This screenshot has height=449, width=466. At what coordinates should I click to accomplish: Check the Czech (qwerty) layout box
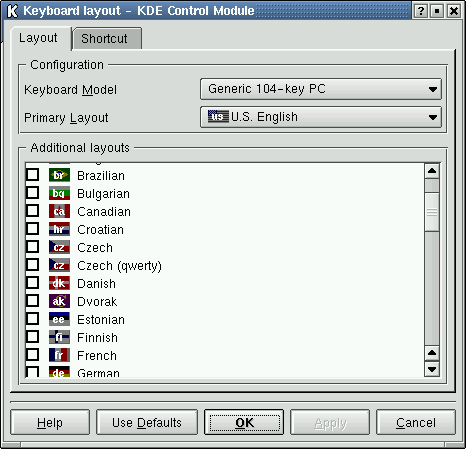tap(33, 264)
